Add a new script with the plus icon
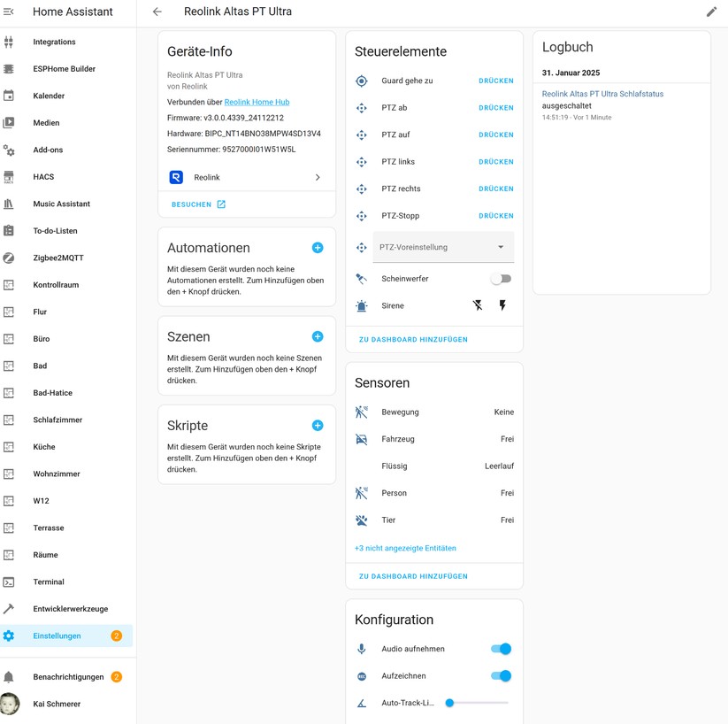728x724 pixels. [x=318, y=425]
